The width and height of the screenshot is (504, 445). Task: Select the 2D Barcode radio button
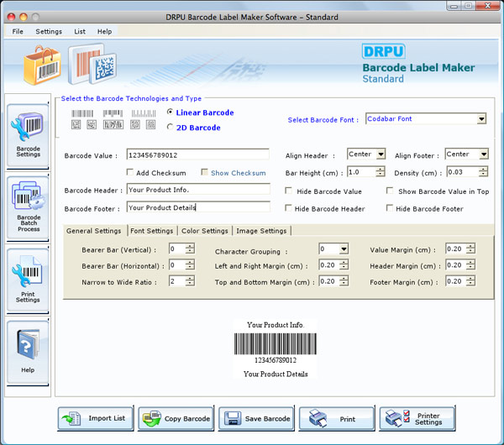point(170,128)
